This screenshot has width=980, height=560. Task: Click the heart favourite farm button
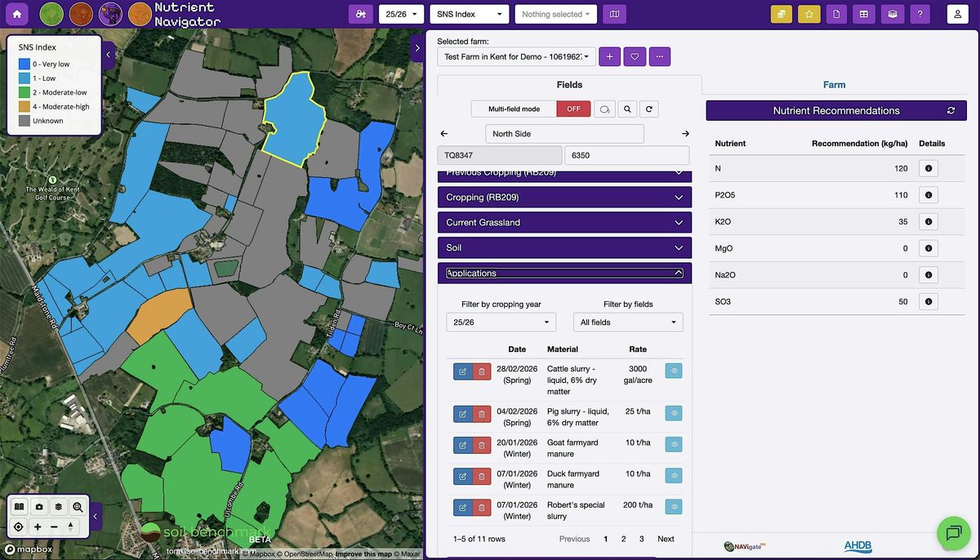(x=635, y=57)
